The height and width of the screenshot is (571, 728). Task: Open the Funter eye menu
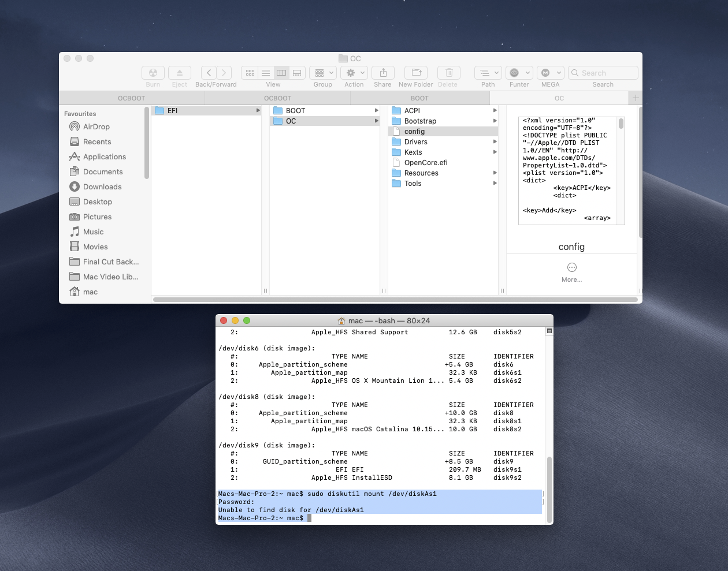[519, 73]
